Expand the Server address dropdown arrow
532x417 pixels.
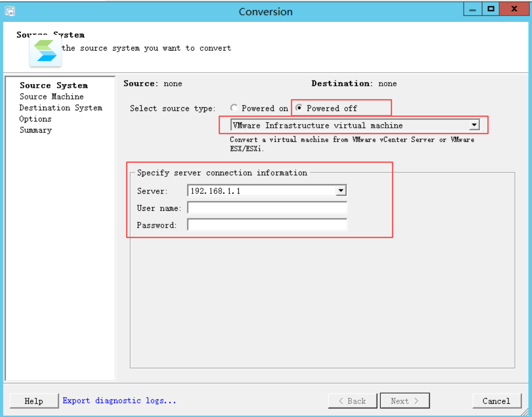coord(341,191)
